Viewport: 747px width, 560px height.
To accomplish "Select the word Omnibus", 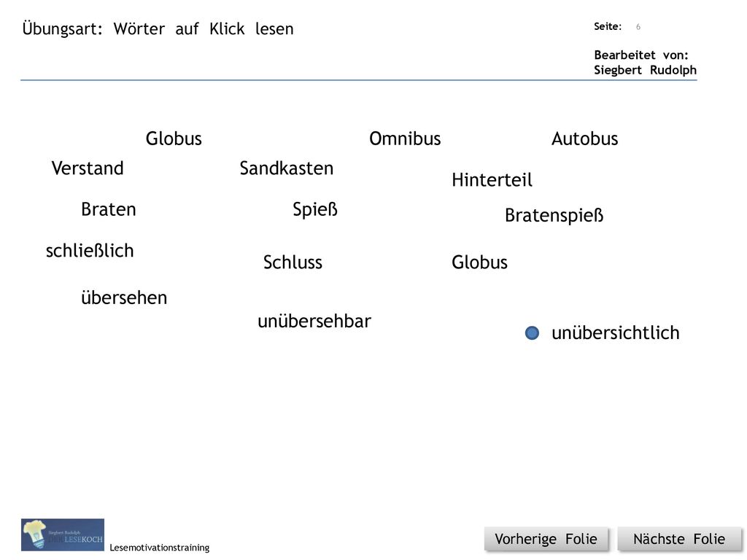I will coord(405,139).
